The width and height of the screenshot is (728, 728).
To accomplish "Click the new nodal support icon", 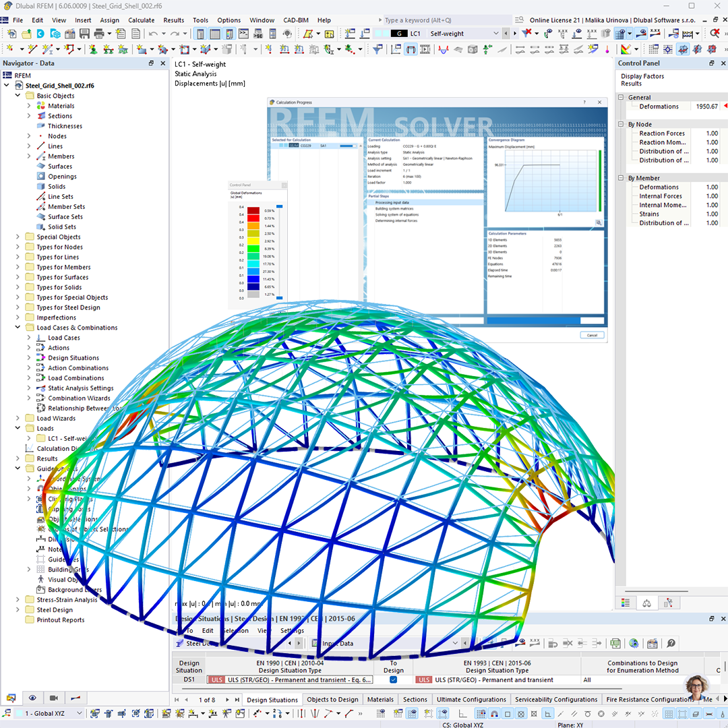I will tap(93, 49).
